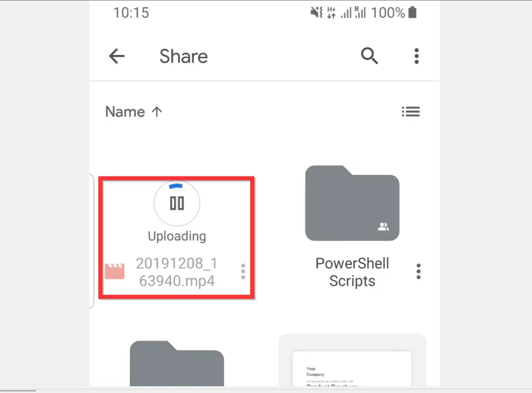Viewport: 532px width, 393px height.
Task: Tap the shared people badge on folder
Action: tap(383, 226)
